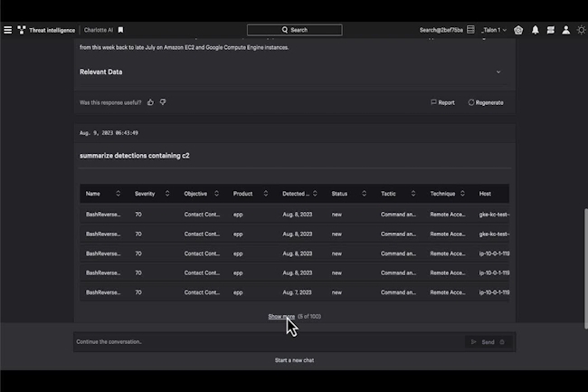The height and width of the screenshot is (392, 588).
Task: Select the Charlotte AI tab label
Action: 98,30
